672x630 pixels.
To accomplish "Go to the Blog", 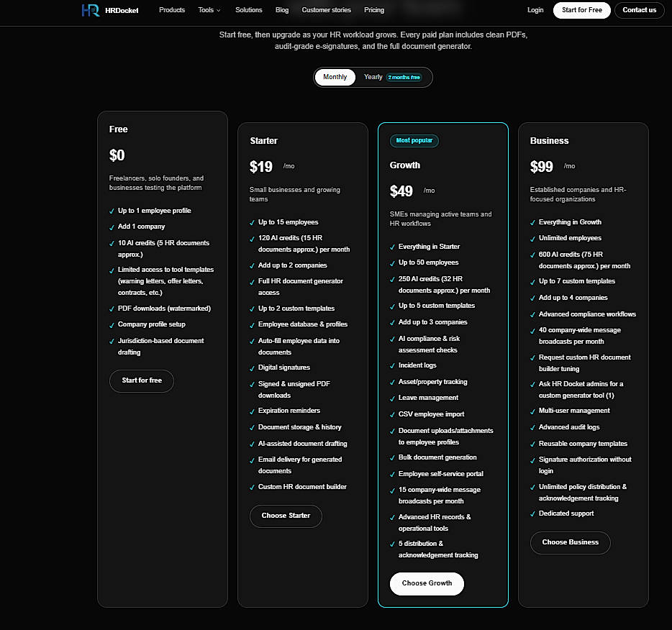I will coord(282,10).
